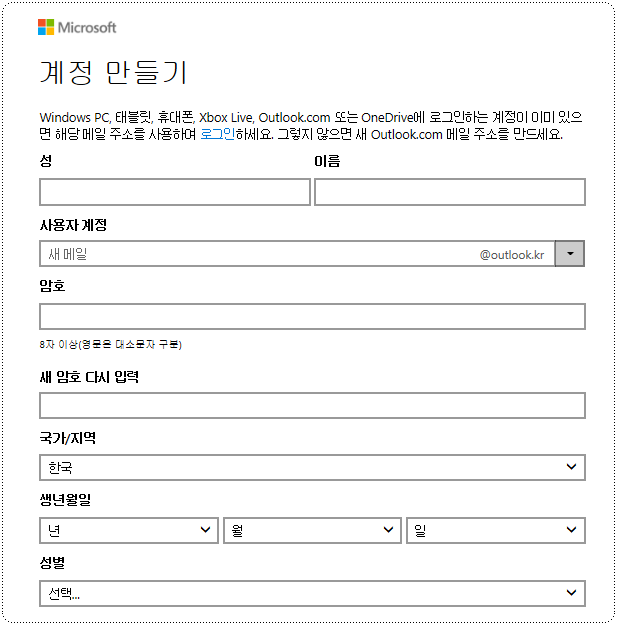The width and height of the screenshot is (617, 625).
Task: Focus the 이름 (first name) field
Action: click(450, 192)
